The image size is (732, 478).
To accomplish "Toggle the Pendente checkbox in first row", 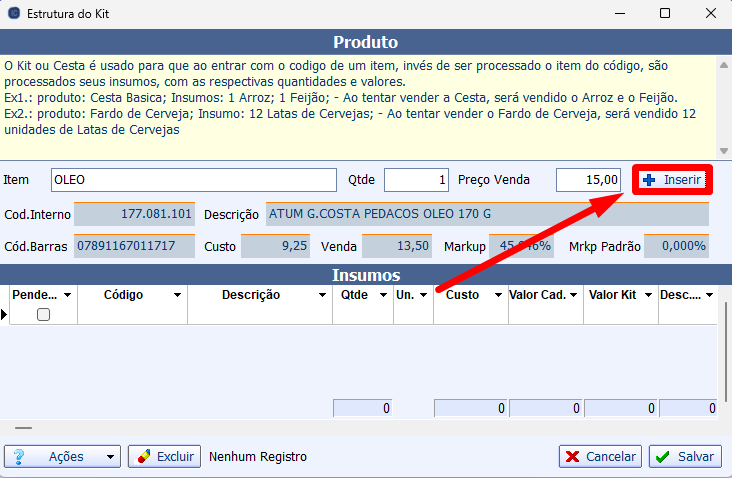I will click(43, 314).
